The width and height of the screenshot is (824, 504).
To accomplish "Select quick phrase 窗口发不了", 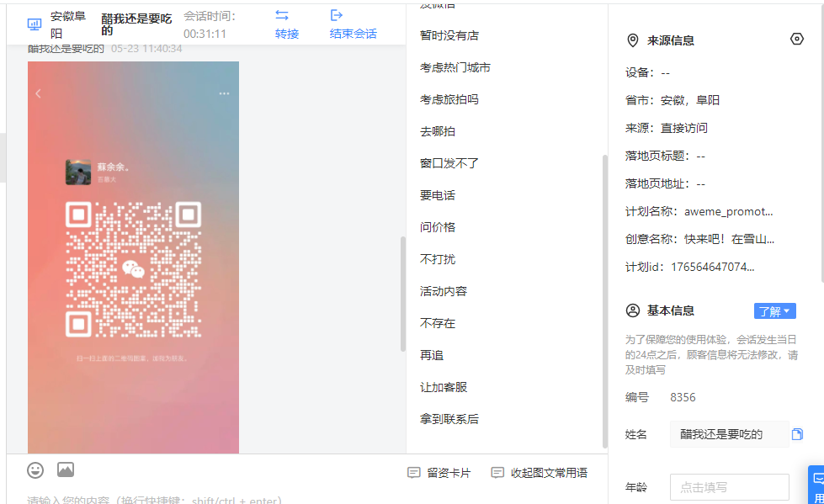I will click(449, 163).
